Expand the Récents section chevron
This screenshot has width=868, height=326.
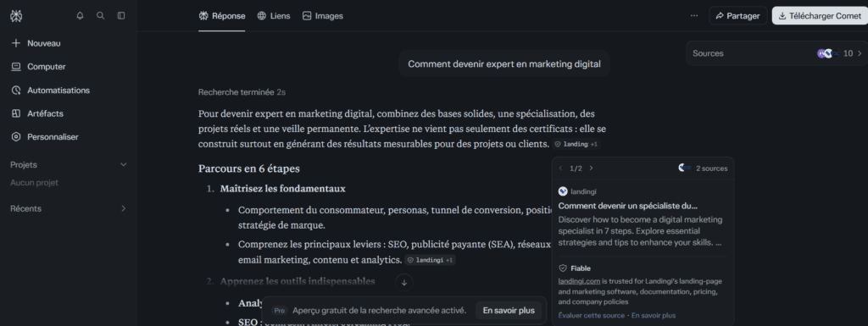[x=124, y=208]
